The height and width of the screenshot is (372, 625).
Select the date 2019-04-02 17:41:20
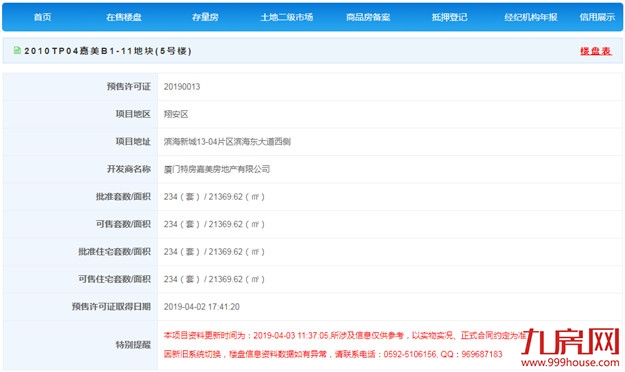(202, 307)
